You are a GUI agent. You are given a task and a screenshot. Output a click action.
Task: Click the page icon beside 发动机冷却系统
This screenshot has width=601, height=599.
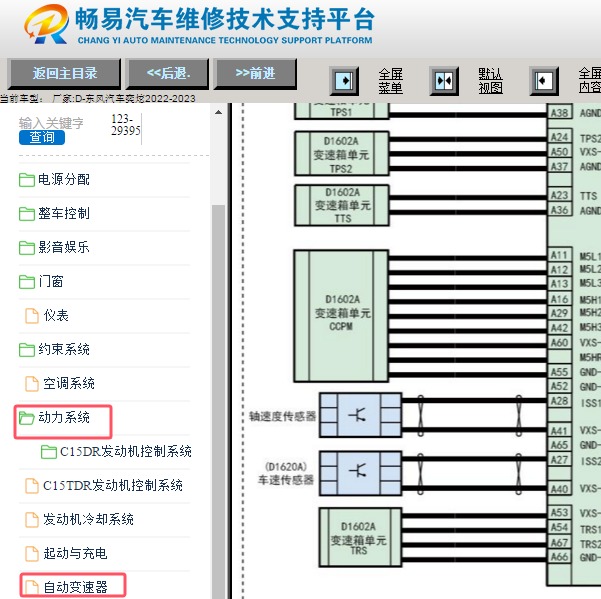tap(32, 520)
